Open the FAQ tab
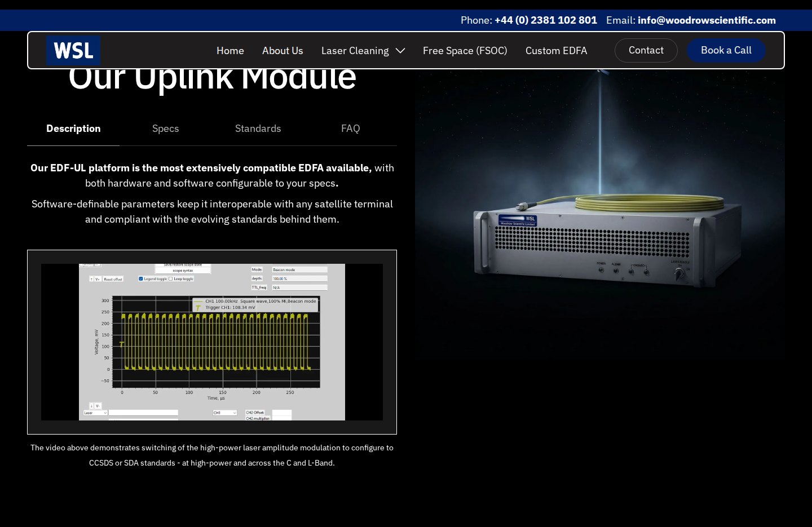Image resolution: width=812 pixels, height=527 pixels. (x=351, y=129)
